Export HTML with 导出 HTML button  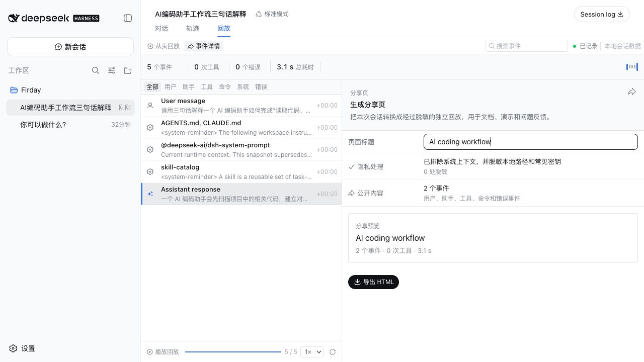click(x=373, y=282)
